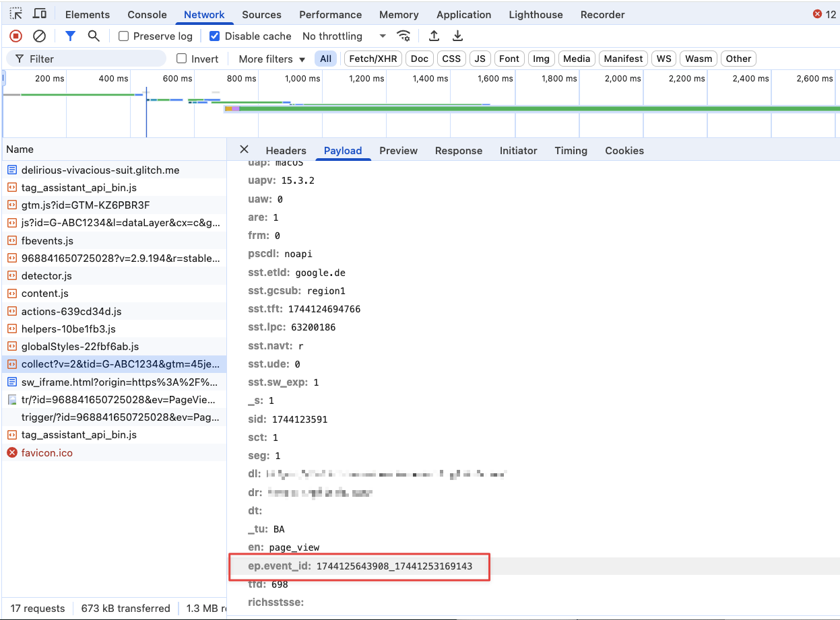The image size is (840, 620).
Task: Switch to the Console panel tab
Action: 147,15
